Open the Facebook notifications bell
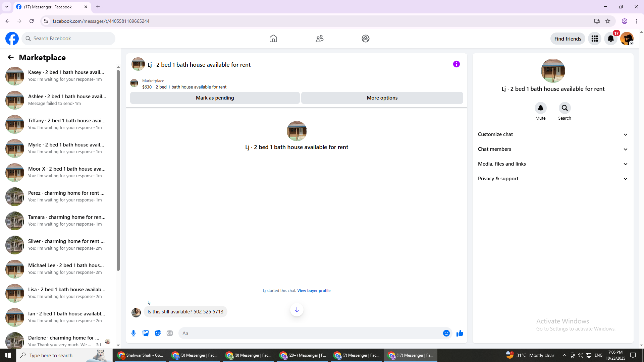The height and width of the screenshot is (362, 644). point(610,39)
